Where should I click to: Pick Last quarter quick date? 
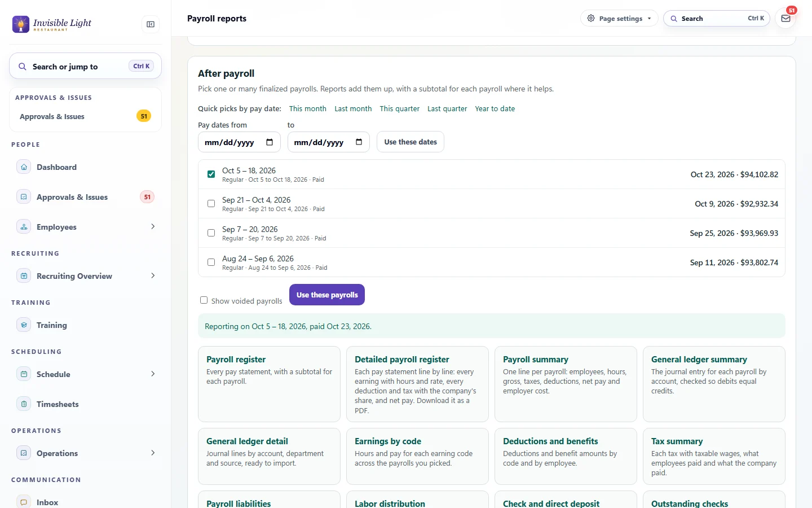447,109
